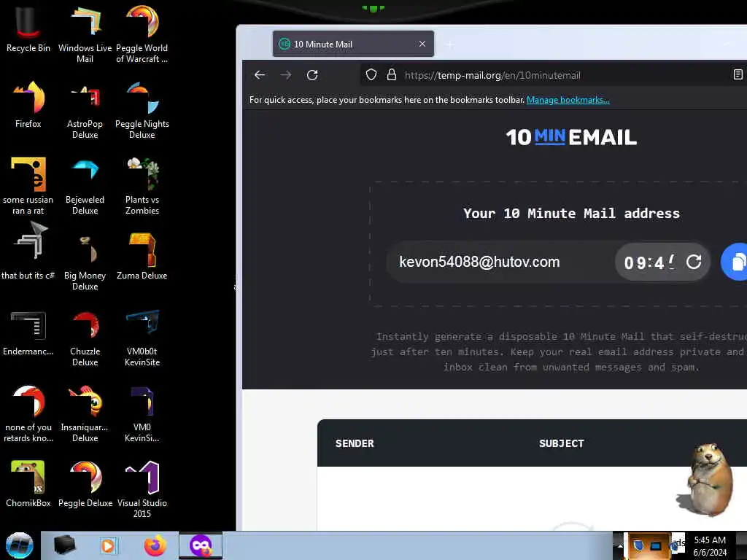Screen dimensions: 747x560
Task: Open 'some russian ran a rat' icon
Action: coord(28,186)
